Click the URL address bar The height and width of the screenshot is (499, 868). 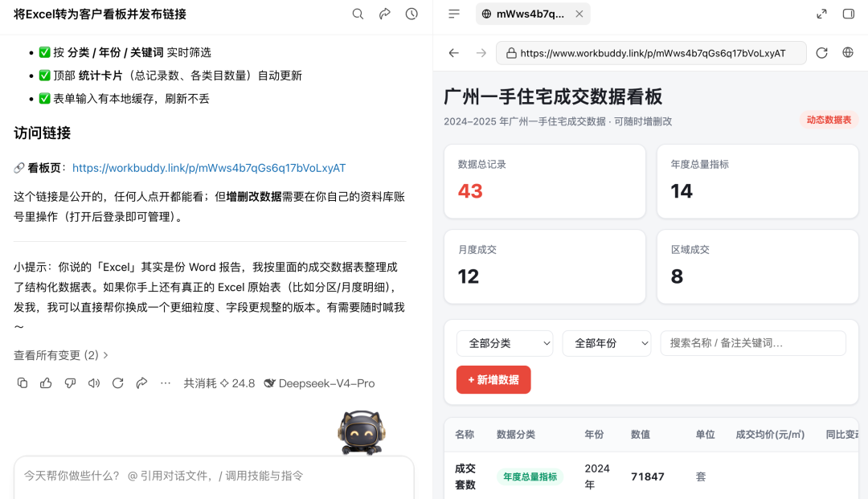point(651,53)
